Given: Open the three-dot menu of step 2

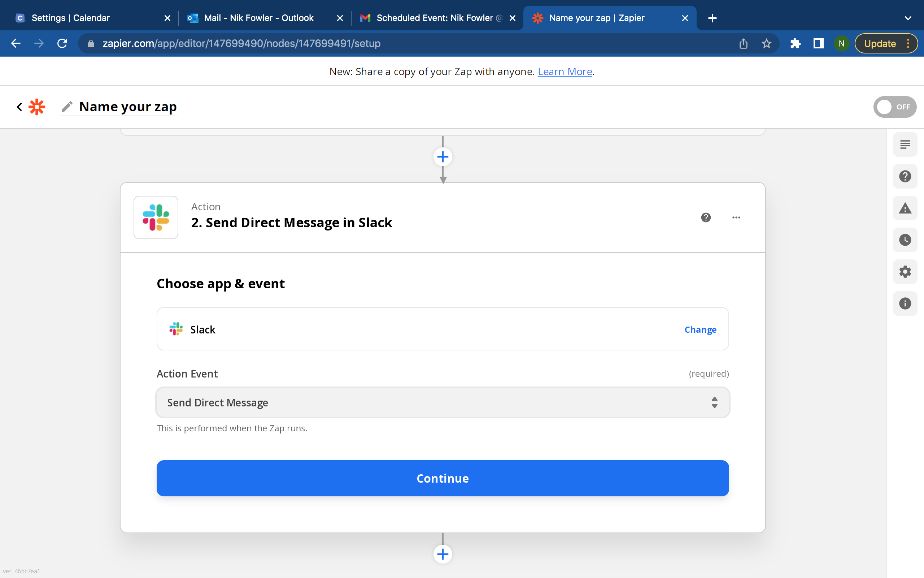Looking at the screenshot, I should 736,217.
